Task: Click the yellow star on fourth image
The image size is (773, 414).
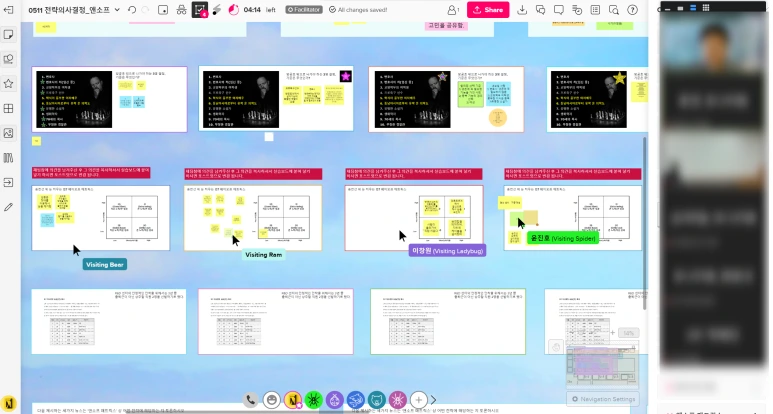Action: coord(619,78)
